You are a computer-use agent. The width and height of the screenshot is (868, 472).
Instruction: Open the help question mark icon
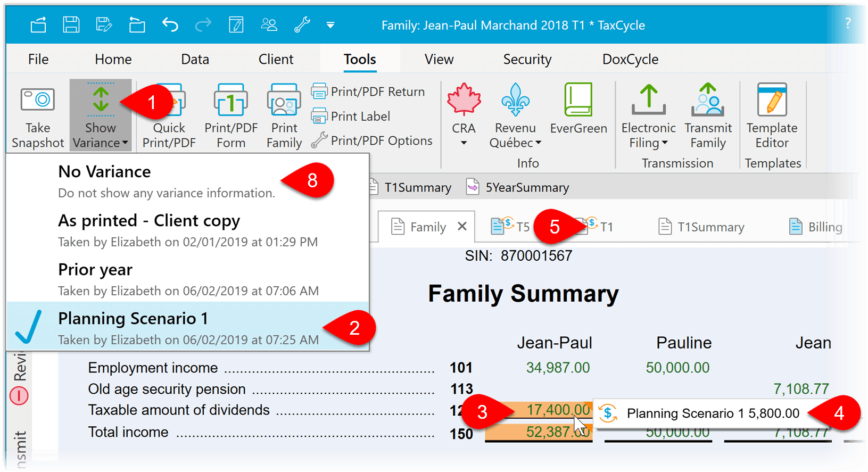848,23
